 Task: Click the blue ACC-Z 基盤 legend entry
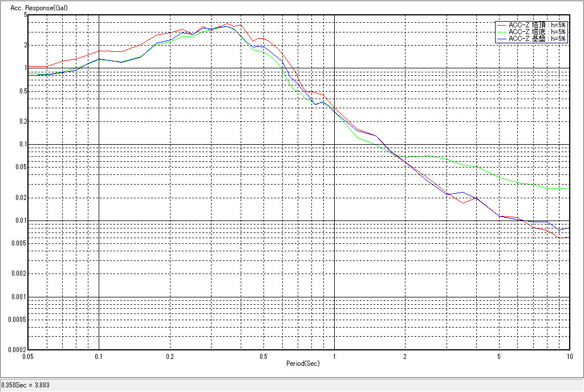(537, 39)
